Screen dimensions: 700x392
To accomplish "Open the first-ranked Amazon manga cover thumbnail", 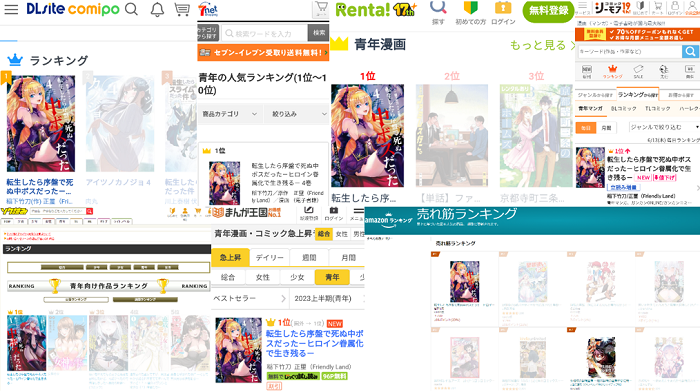I will coord(464,282).
